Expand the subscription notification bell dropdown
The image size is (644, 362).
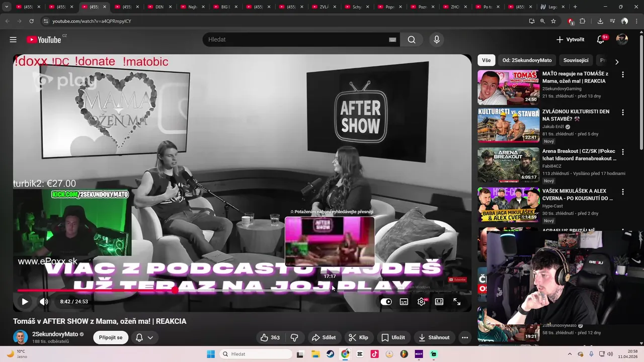tap(144, 337)
